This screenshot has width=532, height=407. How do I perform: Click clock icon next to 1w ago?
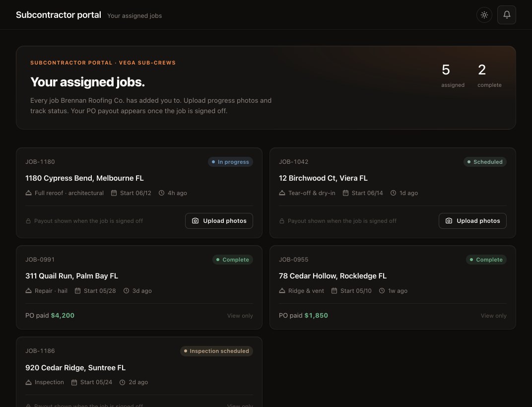click(382, 290)
